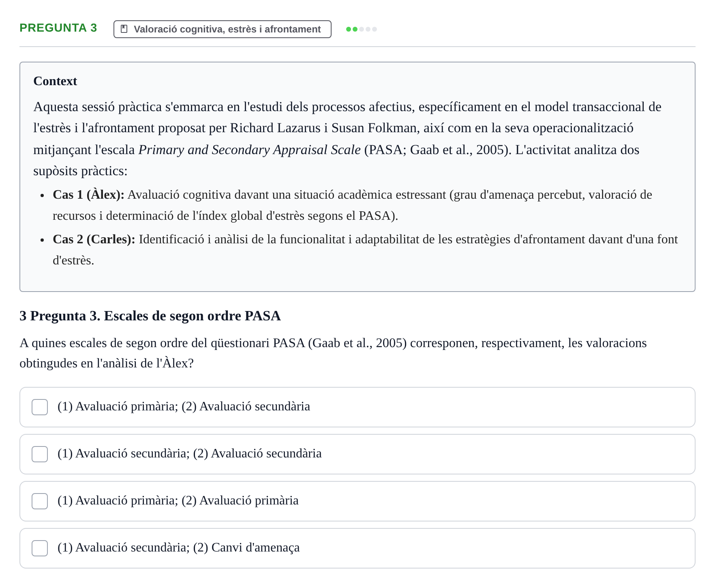The image size is (715, 588).
Task: Click the first green progress dot
Action: [x=349, y=29]
